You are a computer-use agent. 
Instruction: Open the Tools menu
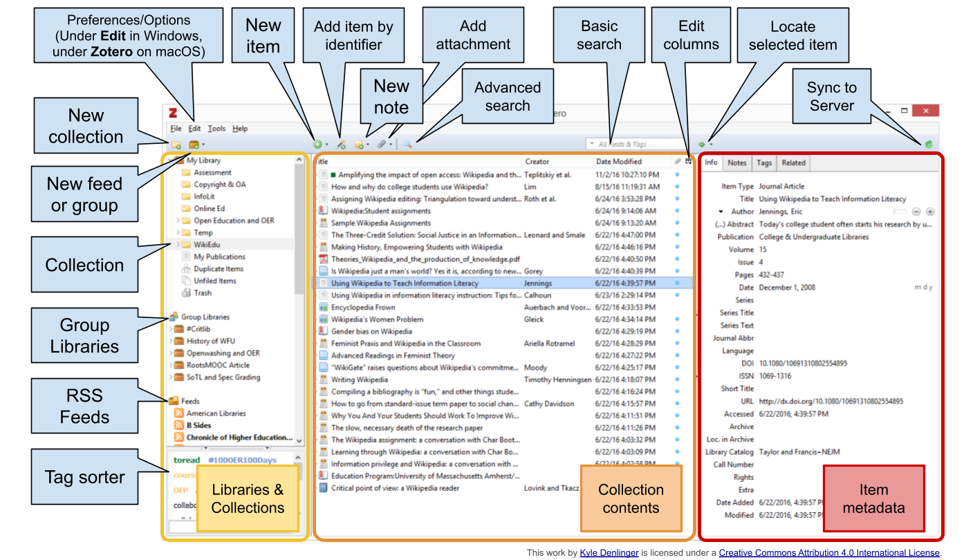pos(216,129)
